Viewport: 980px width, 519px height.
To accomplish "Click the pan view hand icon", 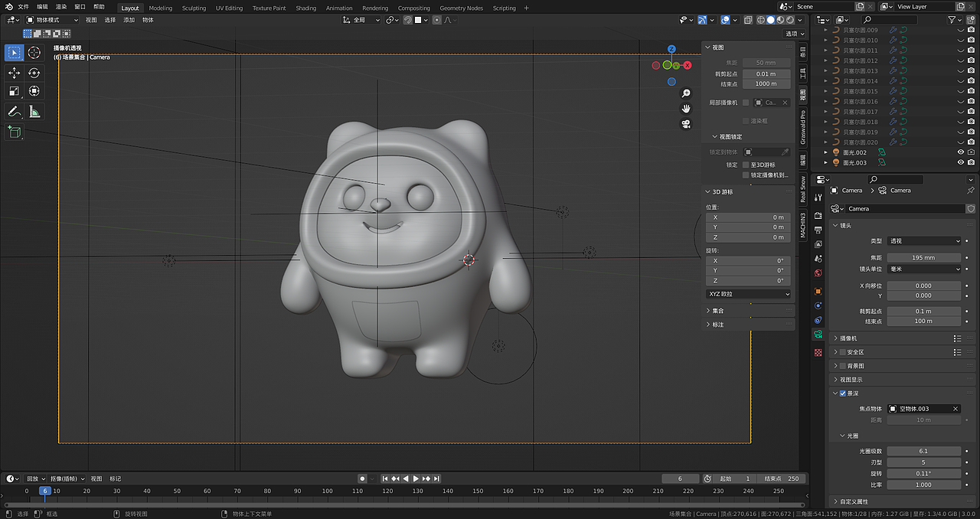I will [x=686, y=109].
